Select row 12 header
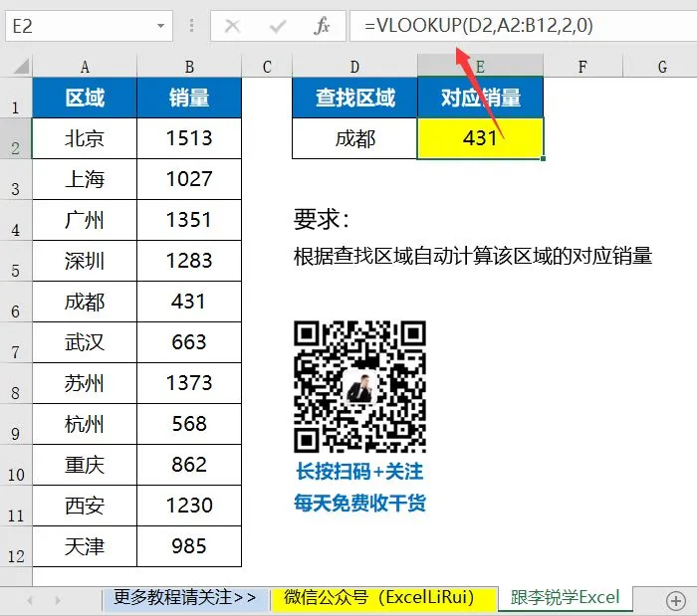 click(16, 547)
